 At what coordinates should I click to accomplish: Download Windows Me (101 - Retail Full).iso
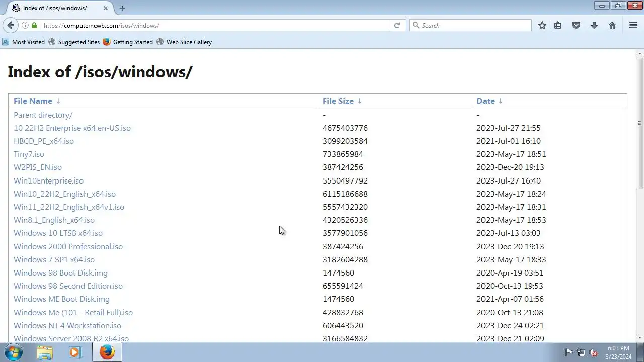[73, 312]
